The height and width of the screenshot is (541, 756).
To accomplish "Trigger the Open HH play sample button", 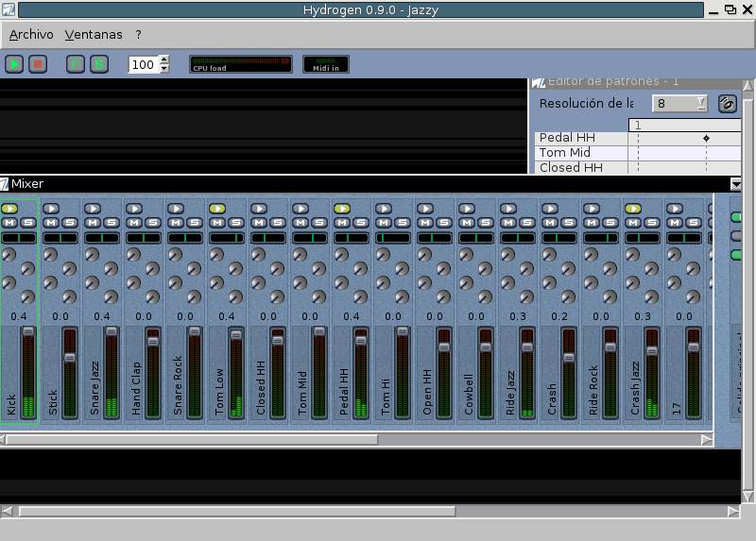I will click(x=425, y=209).
